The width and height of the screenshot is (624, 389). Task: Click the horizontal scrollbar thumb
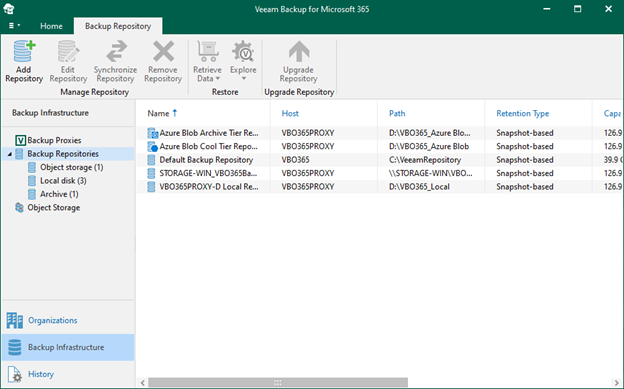[x=278, y=383]
